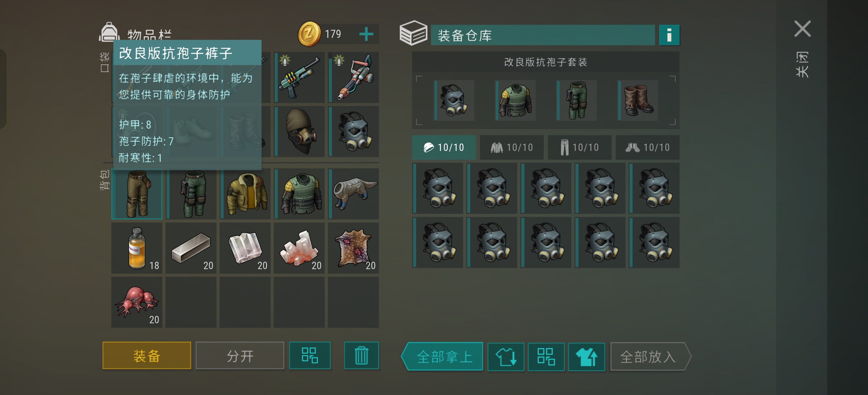Viewport: 868px width, 395px height.
Task: Click the 全部拿上 take all button
Action: [x=442, y=357]
